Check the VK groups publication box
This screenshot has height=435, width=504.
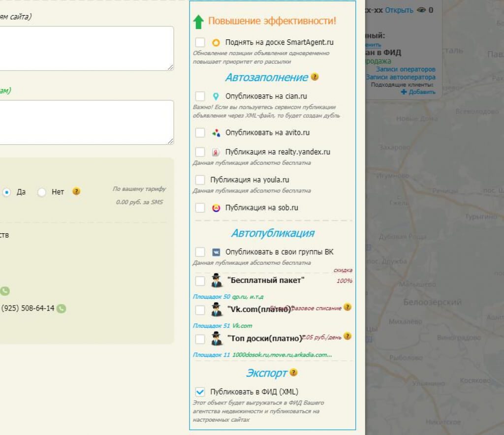pos(200,252)
